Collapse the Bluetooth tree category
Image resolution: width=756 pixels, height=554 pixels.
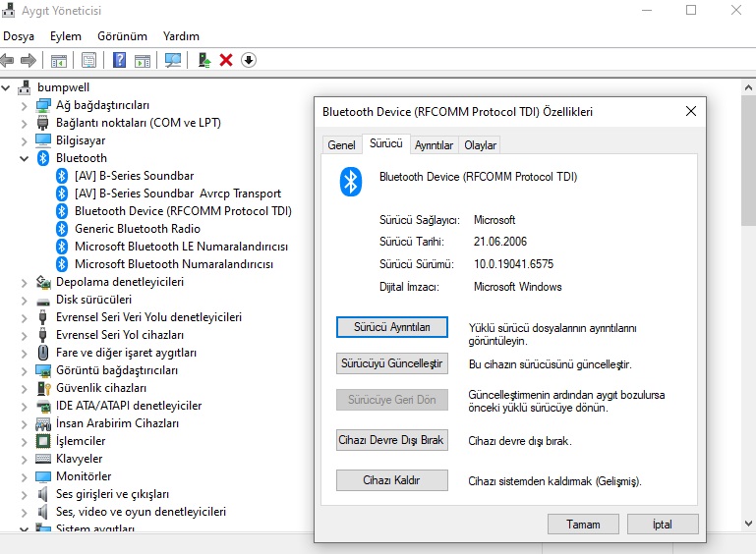[x=24, y=158]
